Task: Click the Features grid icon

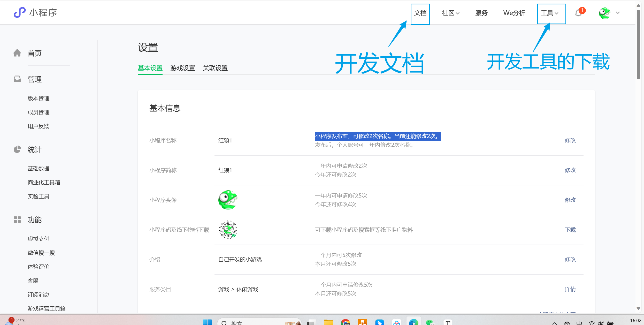Action: (17, 220)
